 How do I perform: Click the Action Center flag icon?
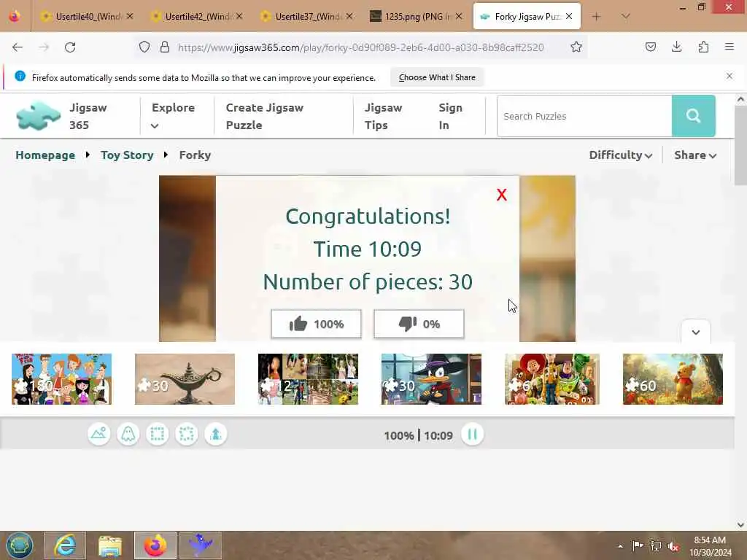pos(637,546)
